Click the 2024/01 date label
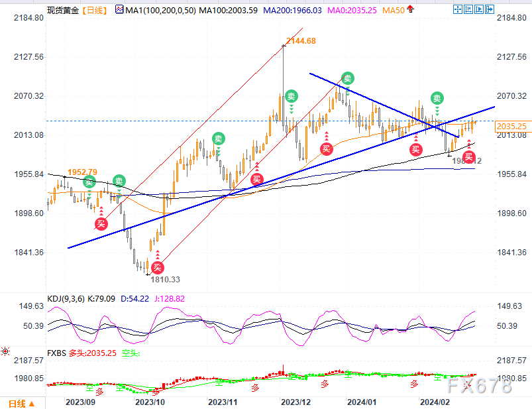Screen dimensions: 532x409 362,402
